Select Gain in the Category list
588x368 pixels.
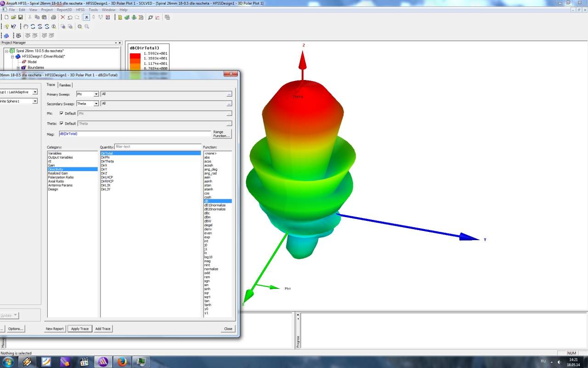(x=51, y=165)
